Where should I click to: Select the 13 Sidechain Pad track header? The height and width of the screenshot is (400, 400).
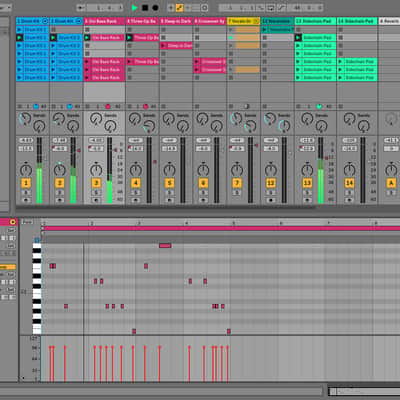pyautogui.click(x=315, y=21)
